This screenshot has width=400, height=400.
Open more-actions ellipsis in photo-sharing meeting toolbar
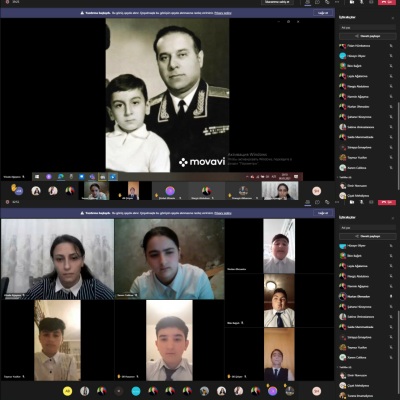337,2
